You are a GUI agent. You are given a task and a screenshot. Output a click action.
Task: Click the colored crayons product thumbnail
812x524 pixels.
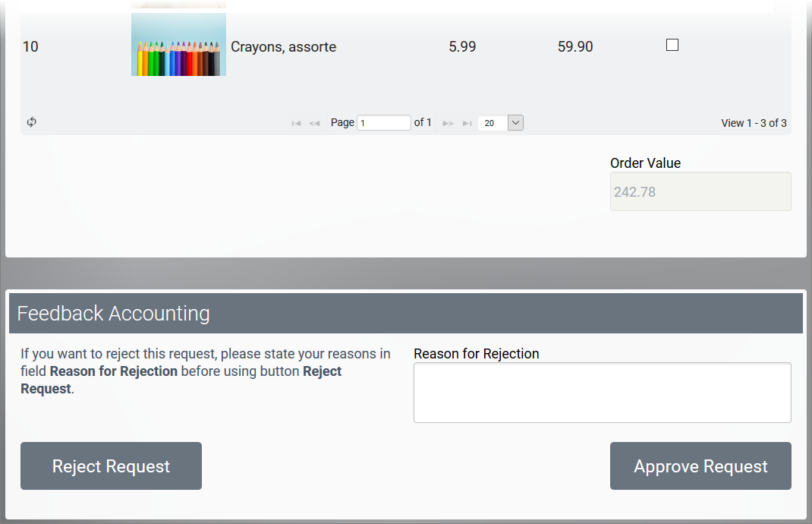[178, 45]
